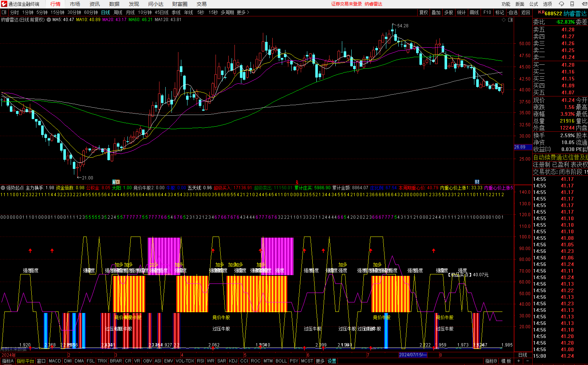
Task: Click the 返回 back button
Action: tap(525, 12)
